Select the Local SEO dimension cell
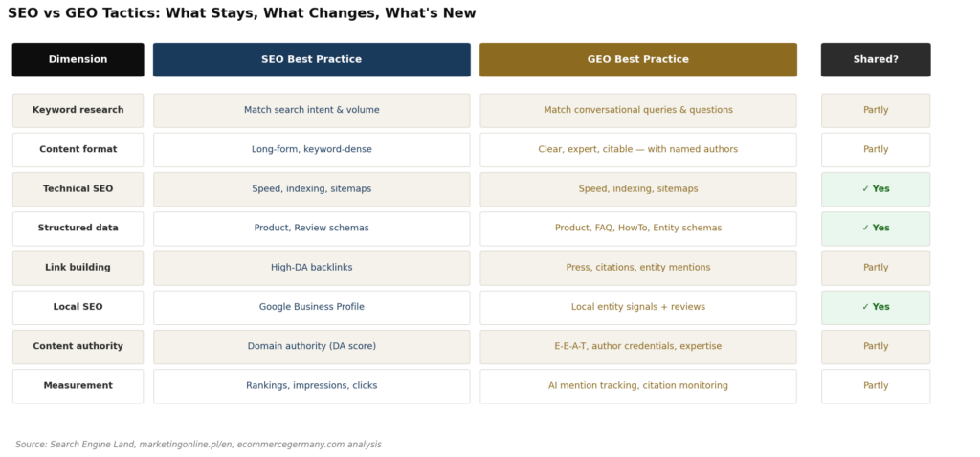Viewport: 980px width, 457px height. click(x=78, y=307)
